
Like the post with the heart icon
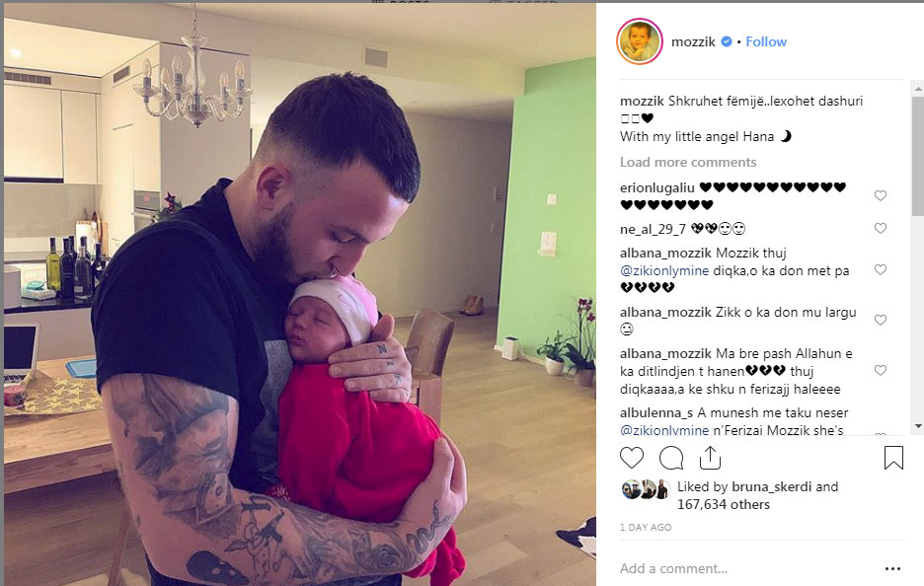coord(632,458)
